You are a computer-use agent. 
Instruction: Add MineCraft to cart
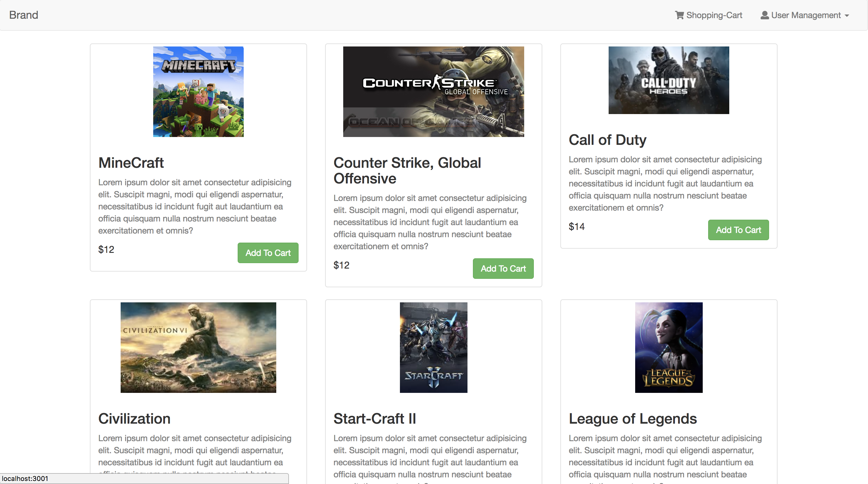[x=268, y=253]
